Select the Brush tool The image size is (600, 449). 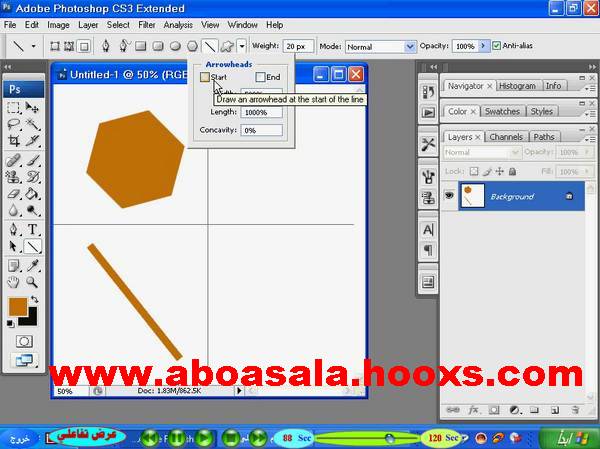[x=32, y=160]
